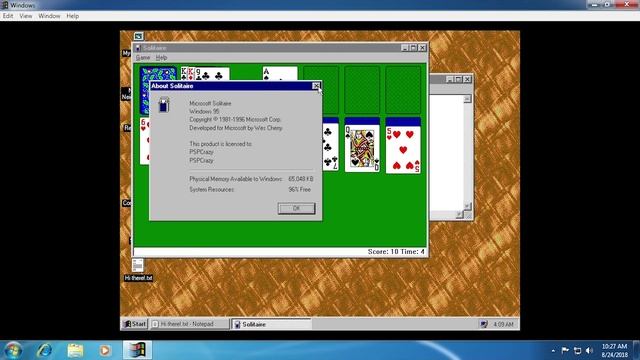Click the Solitaire button on Windows 95 taskbar
This screenshot has height=360, width=640.
click(271, 324)
